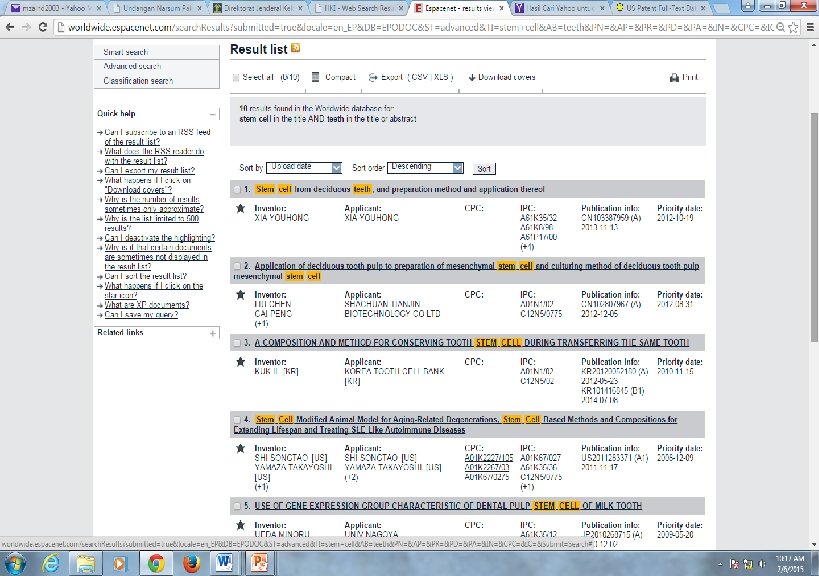Bookmark page with the star icon in address bar
This screenshot has width=819, height=576.
(x=793, y=27)
